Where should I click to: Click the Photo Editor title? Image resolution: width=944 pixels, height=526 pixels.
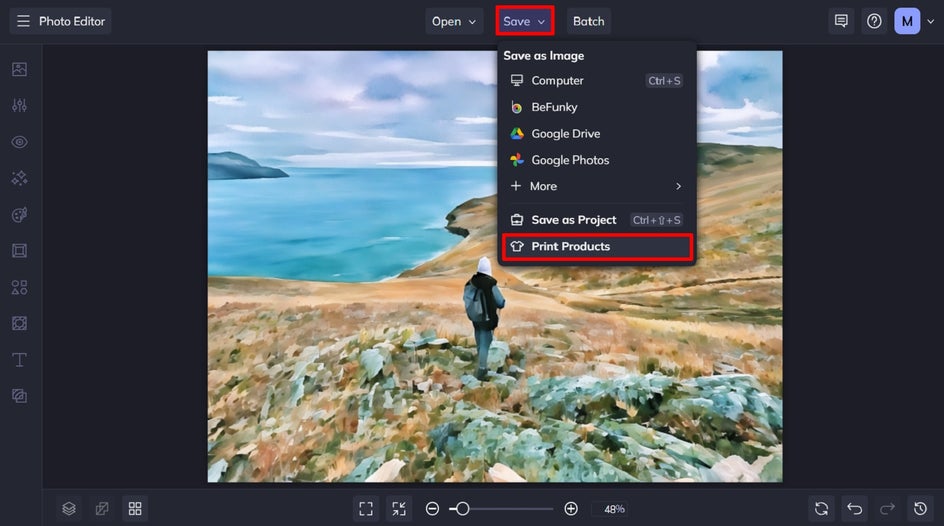(72, 21)
